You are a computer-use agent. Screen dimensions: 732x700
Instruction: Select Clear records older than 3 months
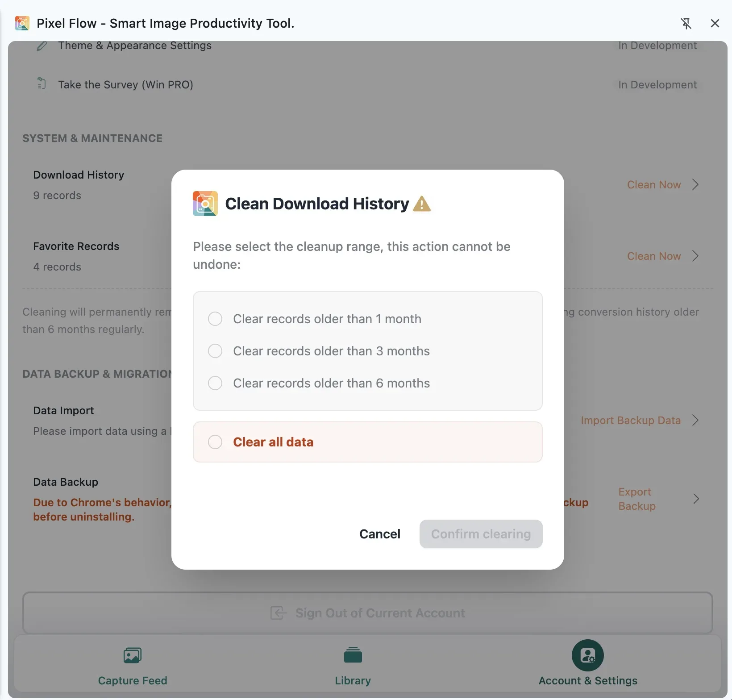[x=319, y=351]
